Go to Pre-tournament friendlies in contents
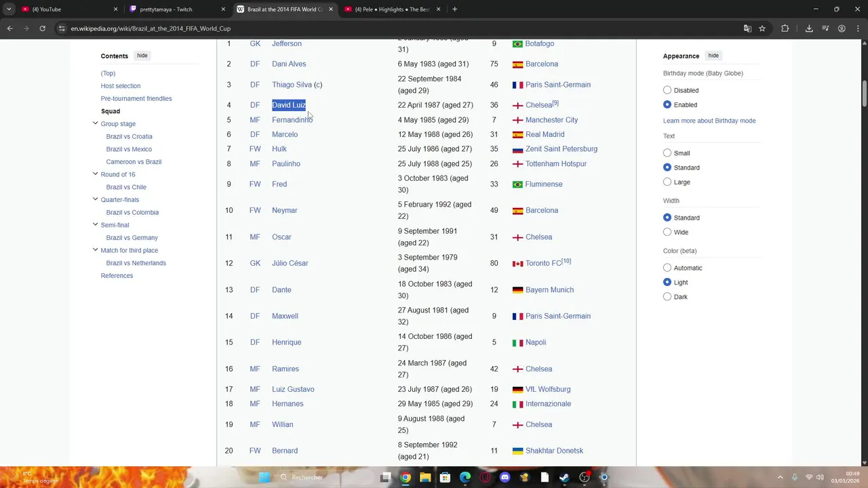The image size is (868, 488). coord(136,98)
